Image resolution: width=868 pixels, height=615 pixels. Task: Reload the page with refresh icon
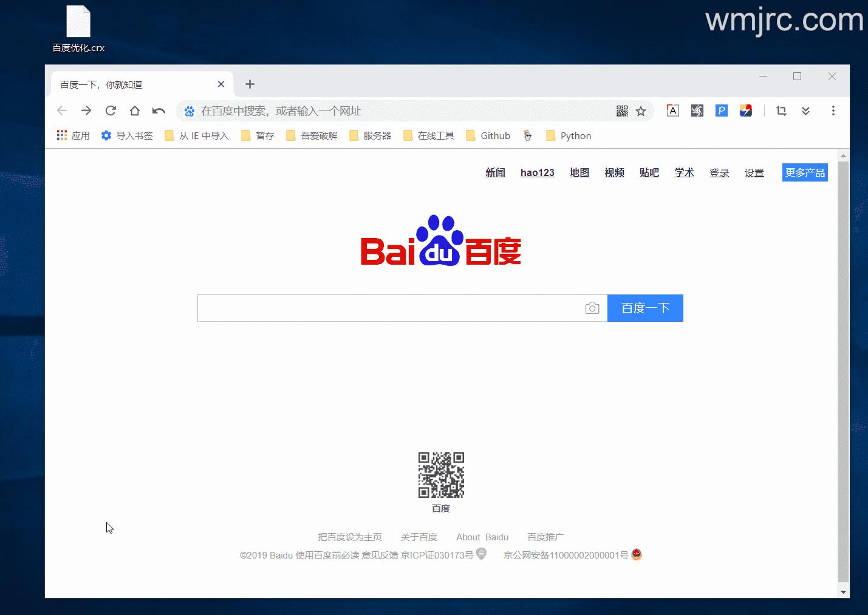click(111, 110)
